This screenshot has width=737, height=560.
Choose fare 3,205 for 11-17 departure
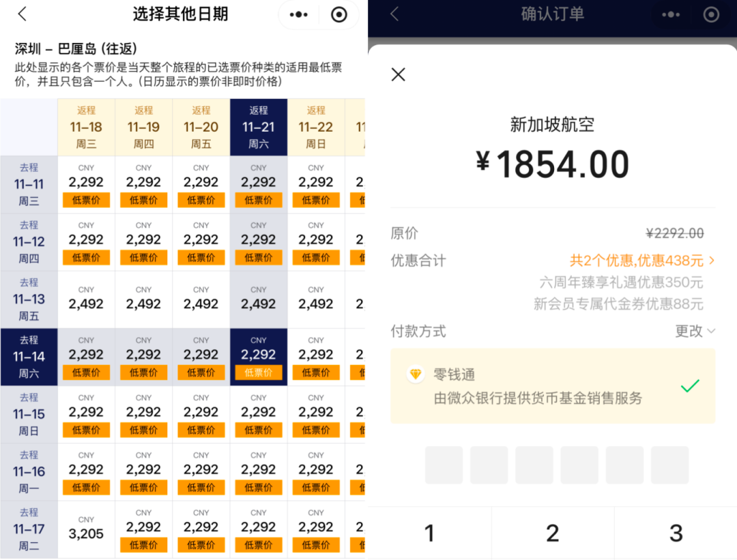tap(86, 529)
